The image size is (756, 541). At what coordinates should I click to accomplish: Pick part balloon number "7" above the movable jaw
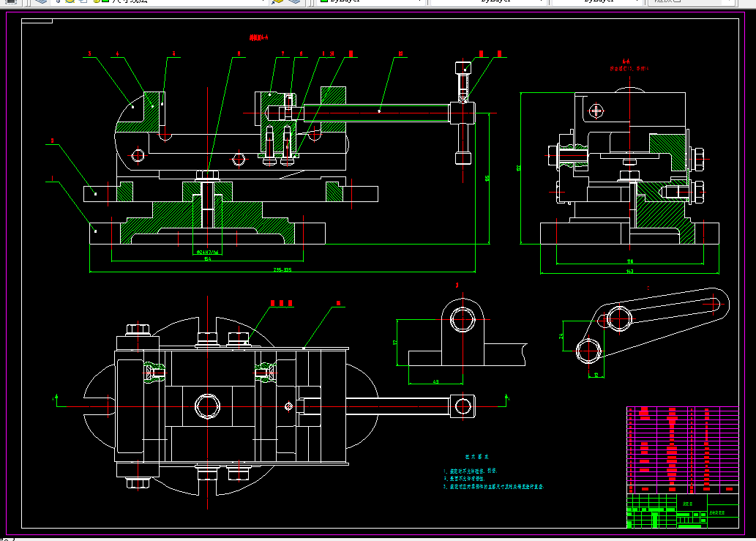click(282, 54)
